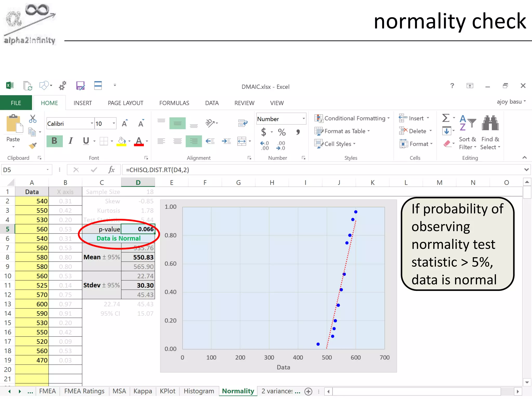Open the KPlot sheet tab

(168, 391)
